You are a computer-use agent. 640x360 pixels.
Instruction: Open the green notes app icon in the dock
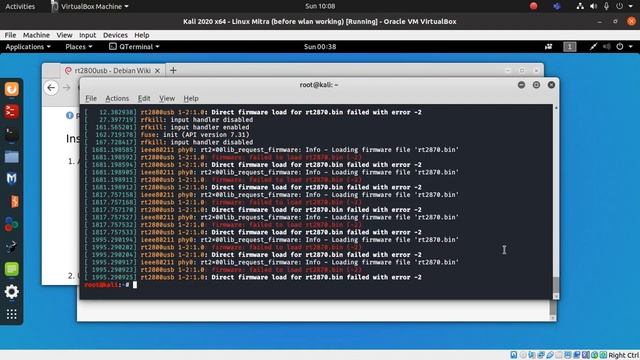(x=11, y=269)
